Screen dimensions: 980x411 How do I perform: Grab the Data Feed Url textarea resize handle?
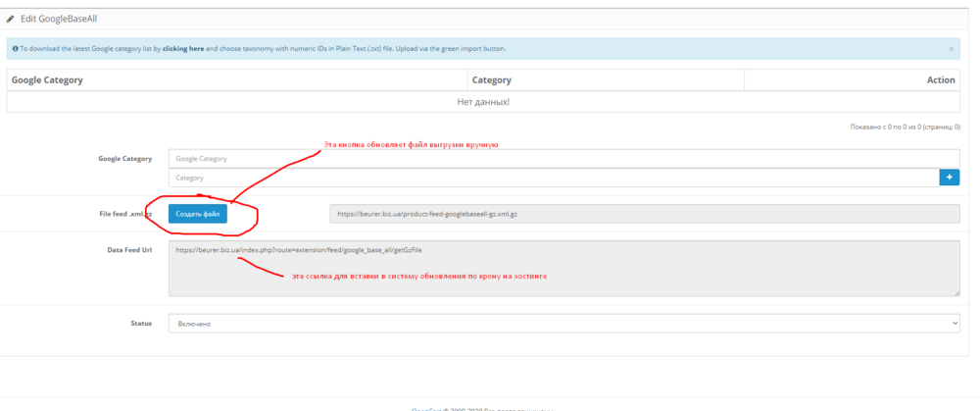click(x=956, y=291)
